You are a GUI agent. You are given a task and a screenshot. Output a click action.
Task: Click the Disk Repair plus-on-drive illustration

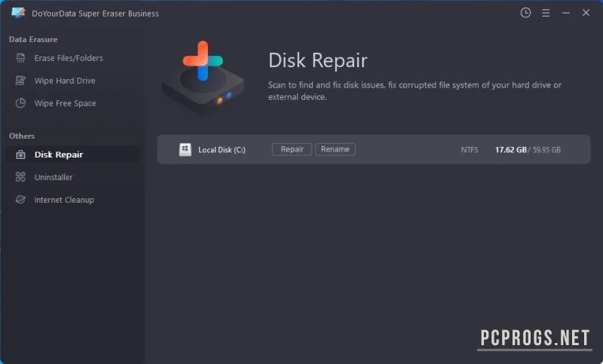203,78
